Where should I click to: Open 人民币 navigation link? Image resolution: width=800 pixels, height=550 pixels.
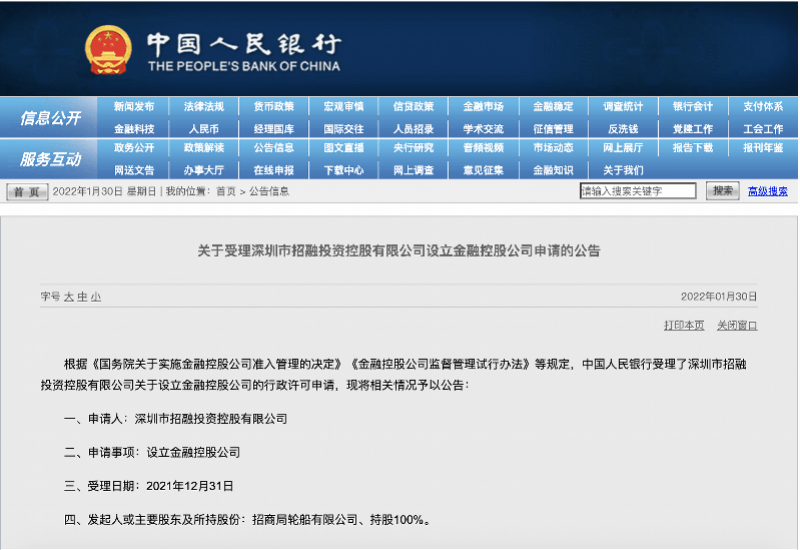coord(204,129)
